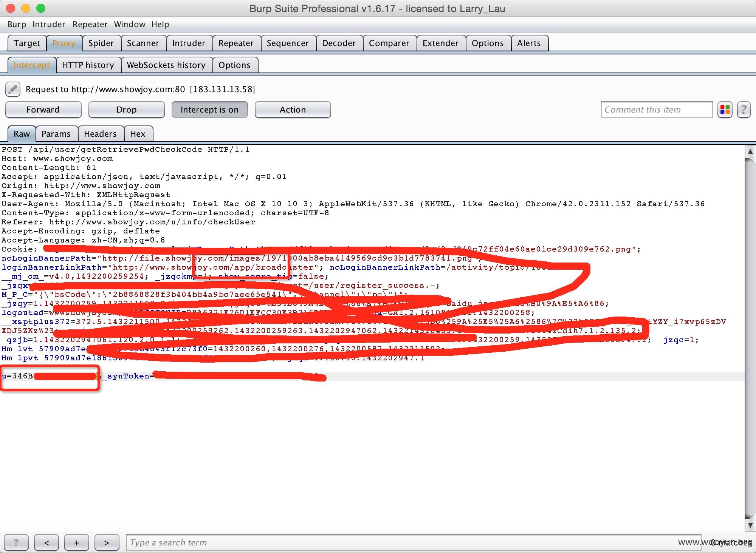Switch to the Sequencer tab
This screenshot has width=756, height=553.
point(288,43)
